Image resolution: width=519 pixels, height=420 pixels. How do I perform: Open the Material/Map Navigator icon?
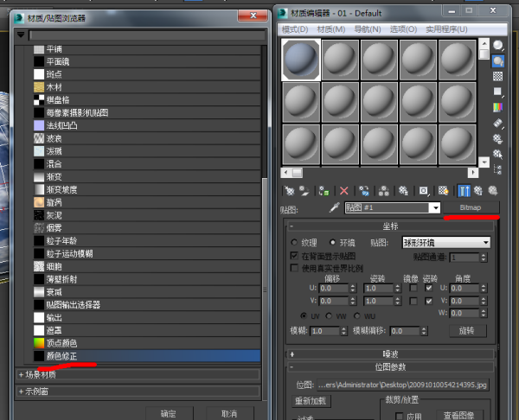[498, 169]
